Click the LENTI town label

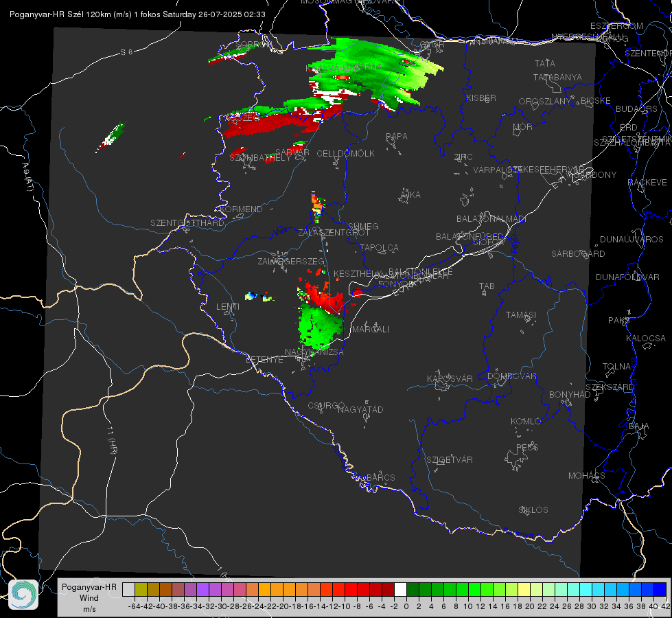click(x=228, y=307)
